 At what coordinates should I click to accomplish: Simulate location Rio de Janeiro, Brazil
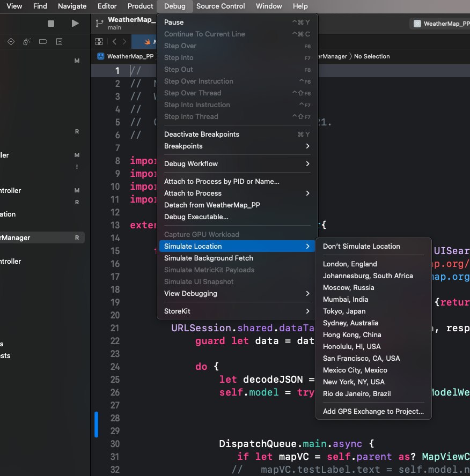pyautogui.click(x=373, y=393)
